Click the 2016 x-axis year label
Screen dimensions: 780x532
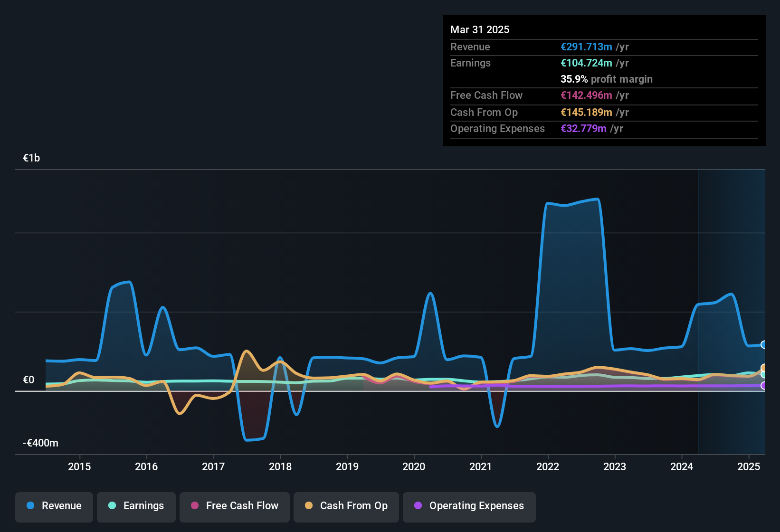tap(146, 466)
